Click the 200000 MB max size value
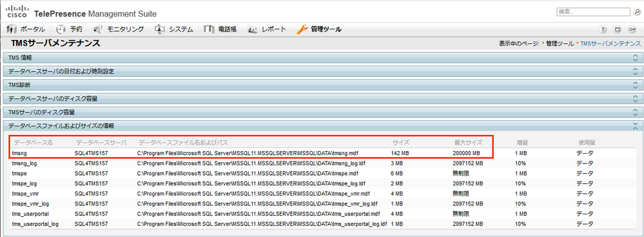644x237 pixels. (x=467, y=154)
